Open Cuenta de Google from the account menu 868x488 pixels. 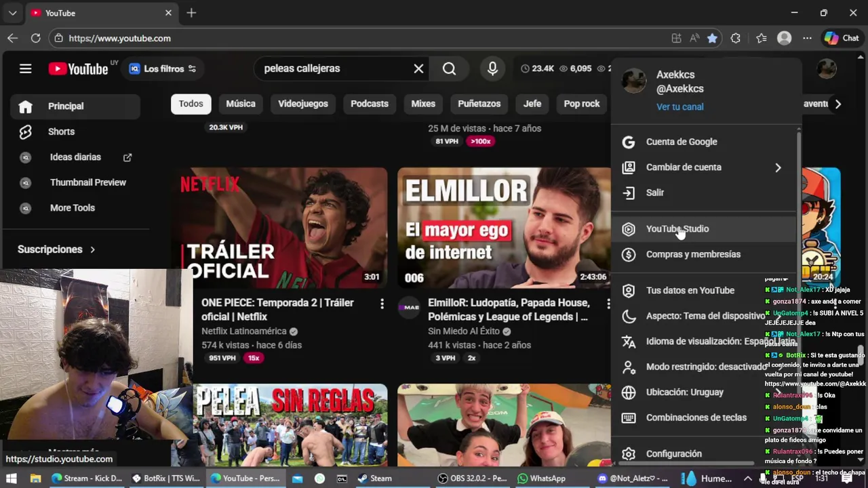tap(703, 142)
